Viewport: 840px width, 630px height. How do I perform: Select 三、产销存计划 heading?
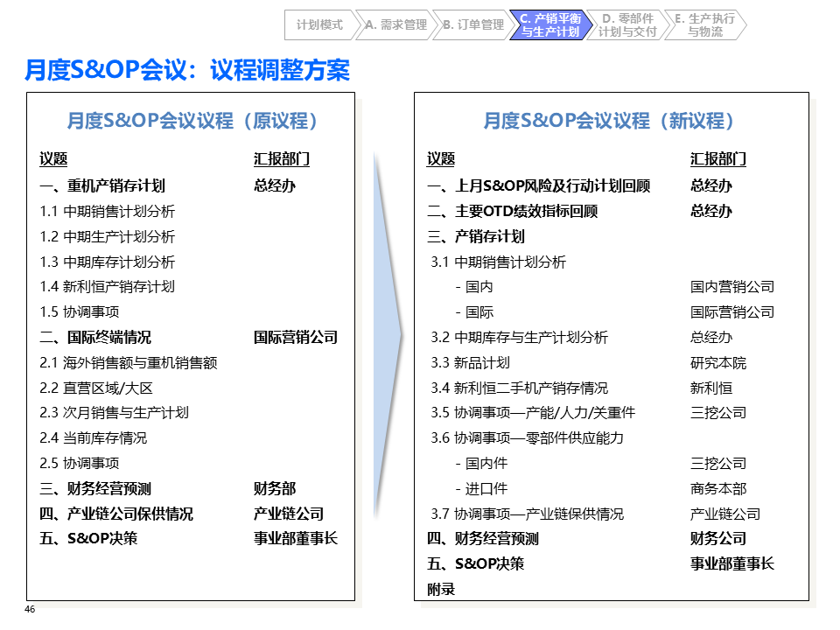tap(476, 236)
